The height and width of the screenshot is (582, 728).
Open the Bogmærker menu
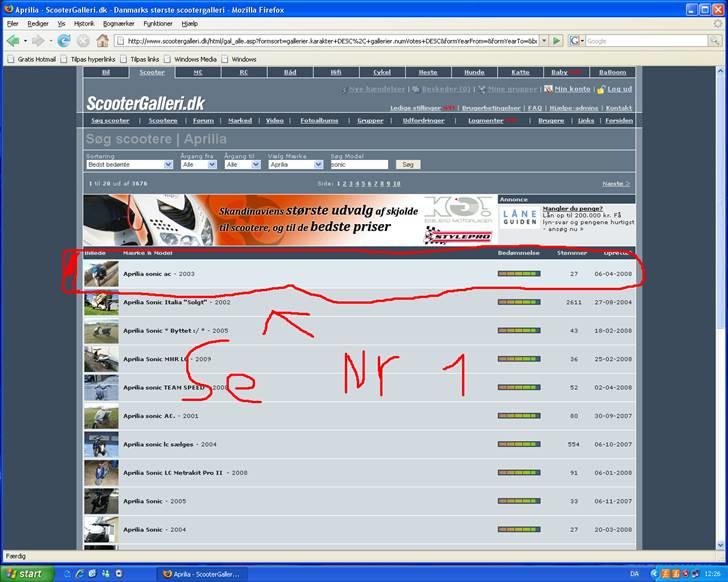119,24
